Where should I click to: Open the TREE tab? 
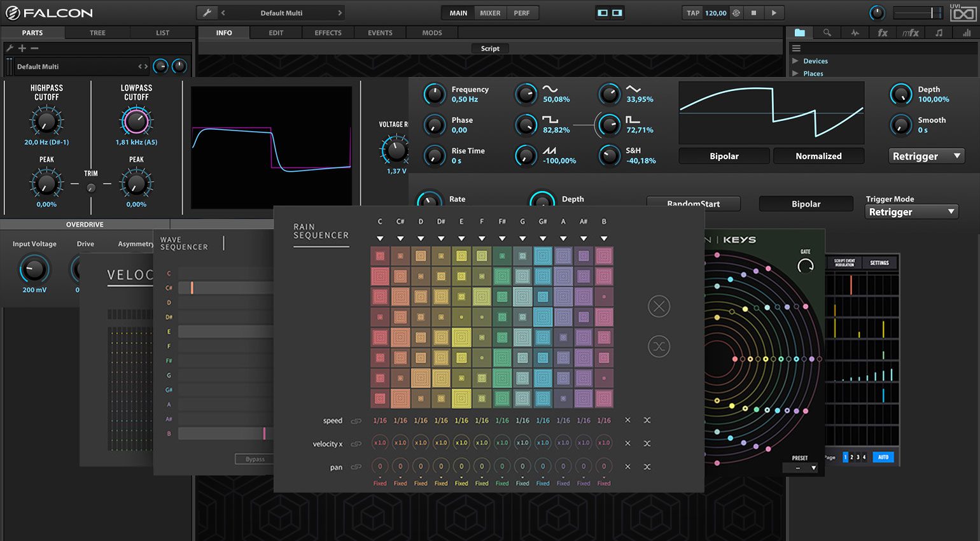point(97,32)
